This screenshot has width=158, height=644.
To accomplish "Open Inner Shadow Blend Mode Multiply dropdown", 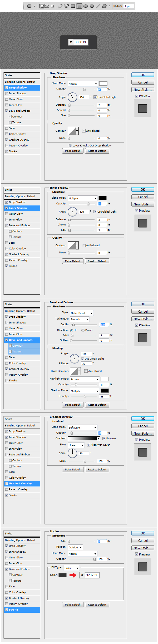I will (83, 198).
